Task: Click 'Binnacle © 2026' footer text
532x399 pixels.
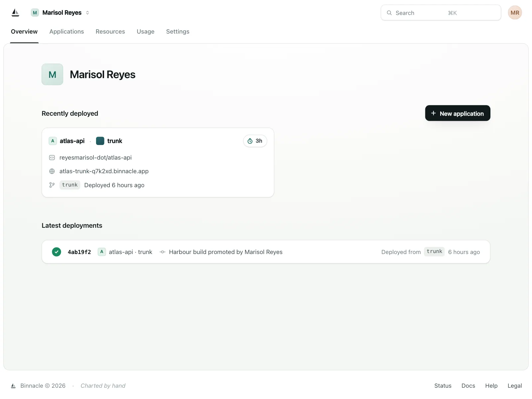Action: click(43, 386)
